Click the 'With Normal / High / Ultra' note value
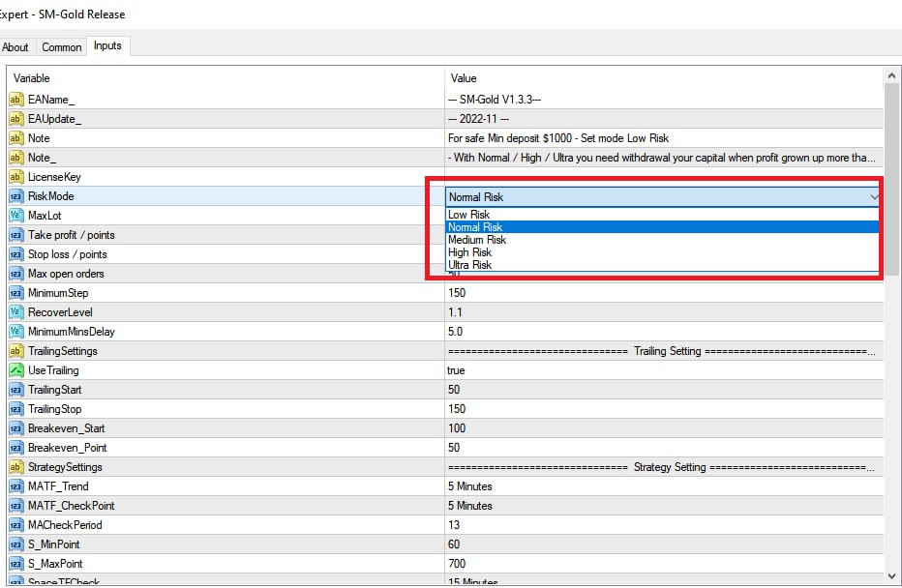This screenshot has height=588, width=902. [665, 158]
